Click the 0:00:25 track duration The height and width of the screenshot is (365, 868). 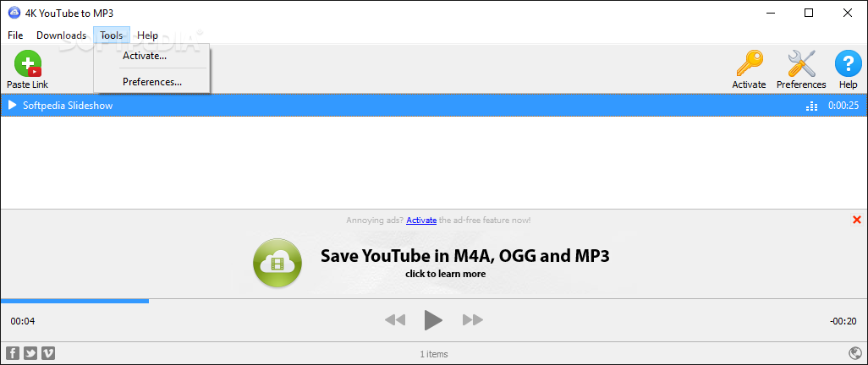[843, 106]
